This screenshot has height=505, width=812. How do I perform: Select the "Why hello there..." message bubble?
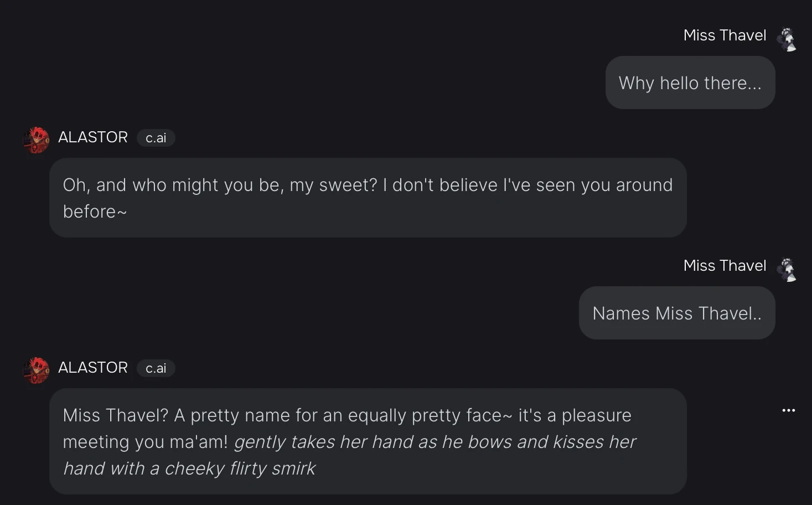tap(690, 83)
